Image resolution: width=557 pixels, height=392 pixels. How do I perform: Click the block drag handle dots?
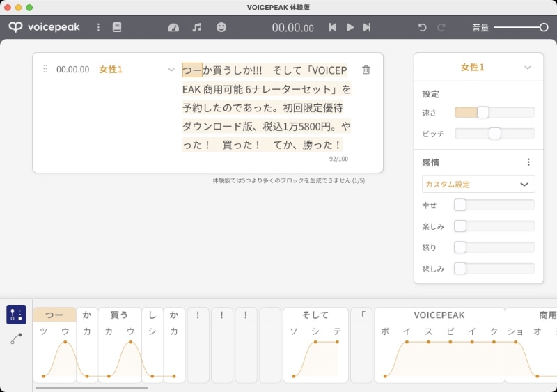click(45, 69)
